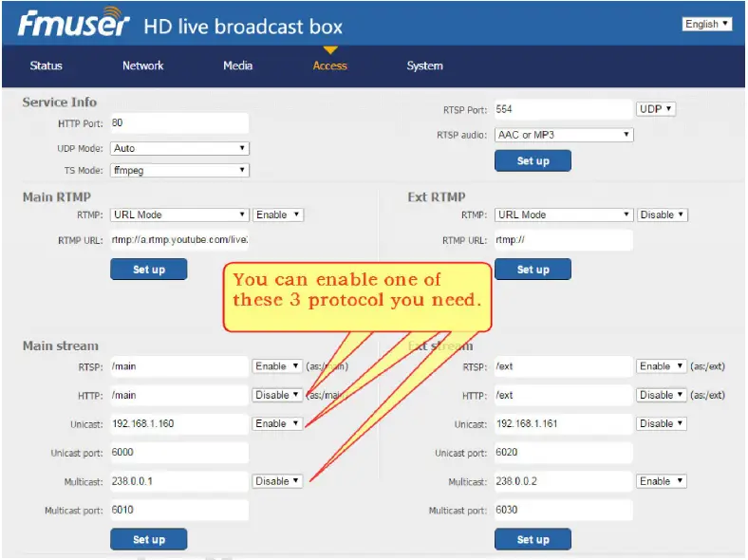The height and width of the screenshot is (560, 748).
Task: Click the "HD live broadcast box" title
Action: (243, 27)
